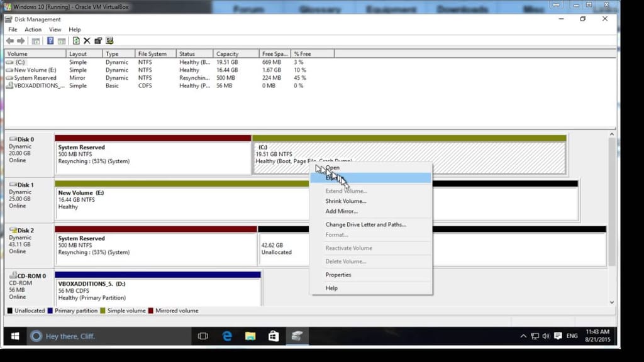Click the Back arrow in the toolbar
The width and height of the screenshot is (644, 362).
(x=10, y=41)
